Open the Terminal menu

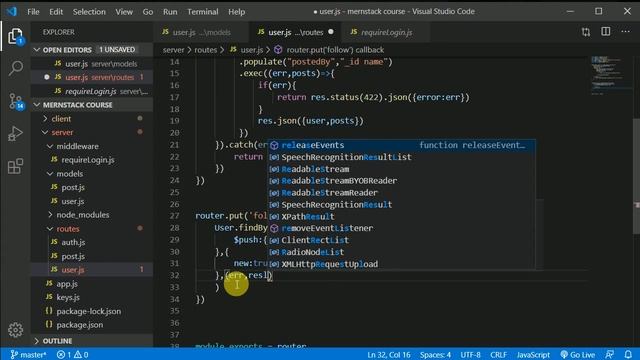tap(202, 11)
